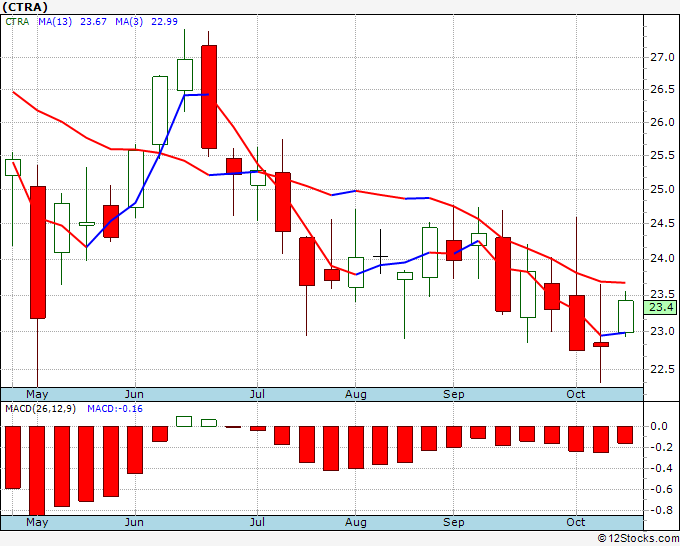Open the 12Stocks.com copyright link
The width and height of the screenshot is (680, 546).
click(638, 539)
